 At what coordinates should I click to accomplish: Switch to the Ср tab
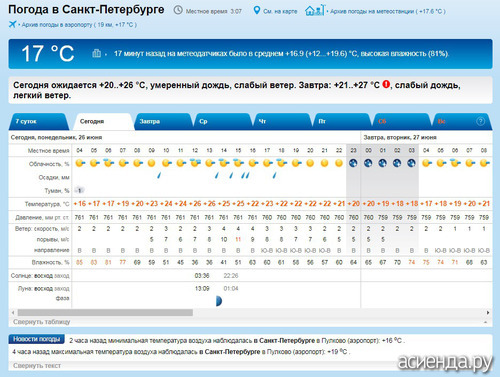point(223,121)
